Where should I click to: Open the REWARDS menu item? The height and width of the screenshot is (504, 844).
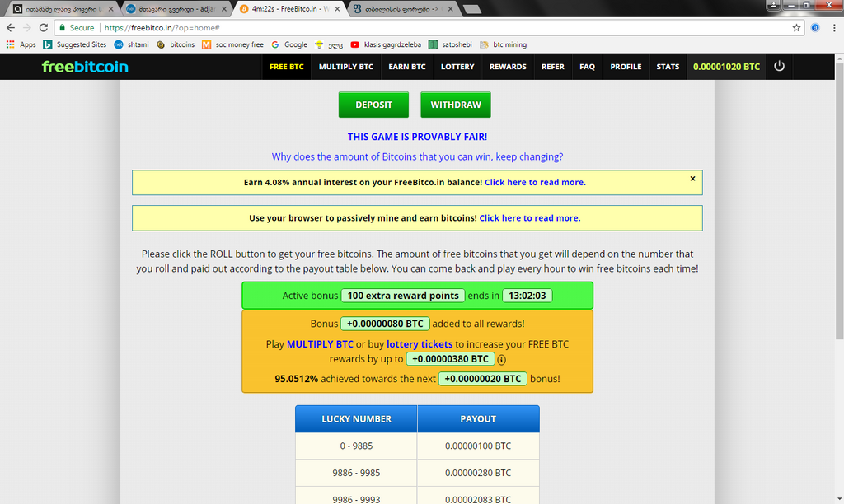click(508, 67)
